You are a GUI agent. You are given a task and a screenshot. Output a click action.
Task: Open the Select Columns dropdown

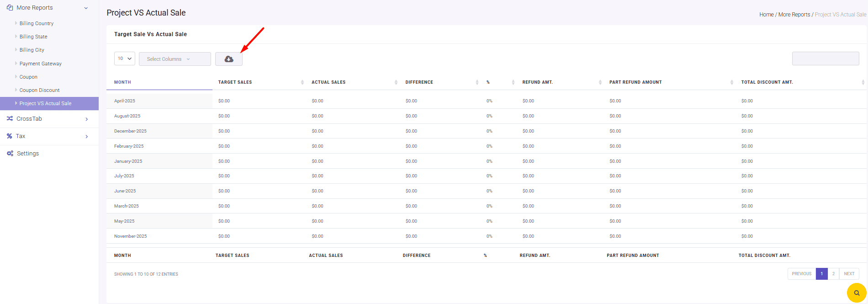tap(175, 59)
